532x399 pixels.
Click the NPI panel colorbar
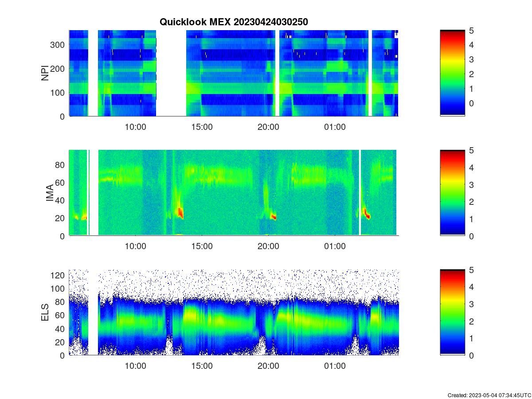tap(452, 73)
